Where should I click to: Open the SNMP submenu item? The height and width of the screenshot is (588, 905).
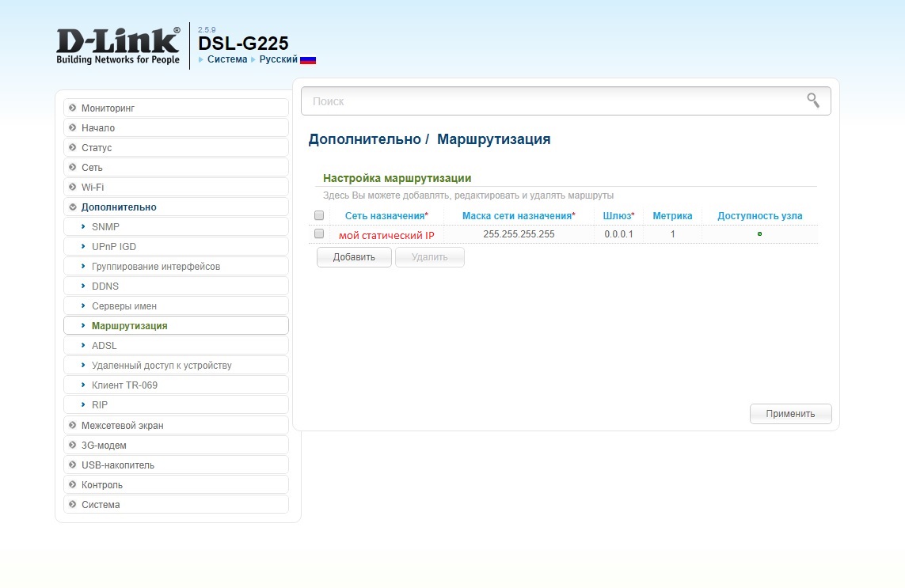tap(105, 227)
